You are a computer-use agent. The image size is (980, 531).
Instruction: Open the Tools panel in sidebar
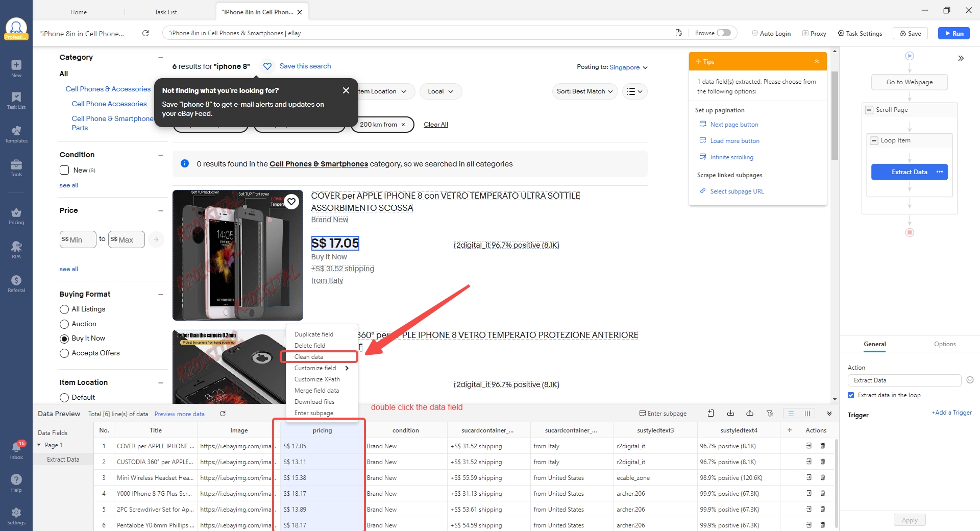pyautogui.click(x=16, y=167)
